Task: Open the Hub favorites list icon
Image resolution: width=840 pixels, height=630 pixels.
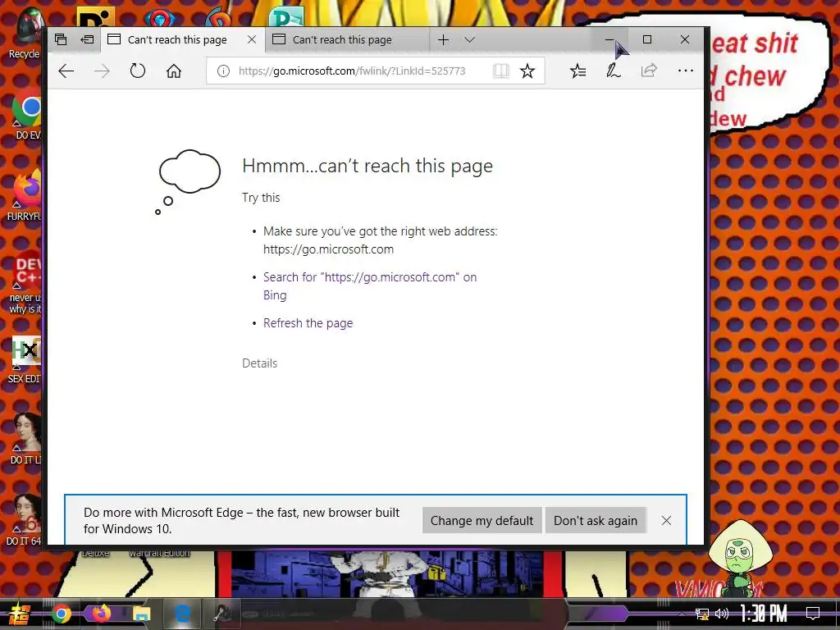Action: (x=577, y=71)
